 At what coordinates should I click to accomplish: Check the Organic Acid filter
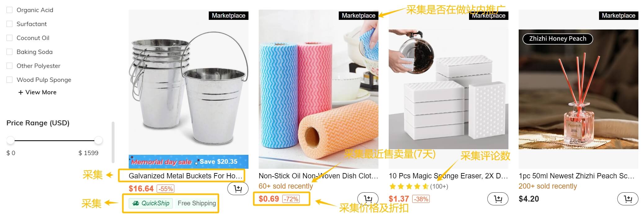coord(10,10)
